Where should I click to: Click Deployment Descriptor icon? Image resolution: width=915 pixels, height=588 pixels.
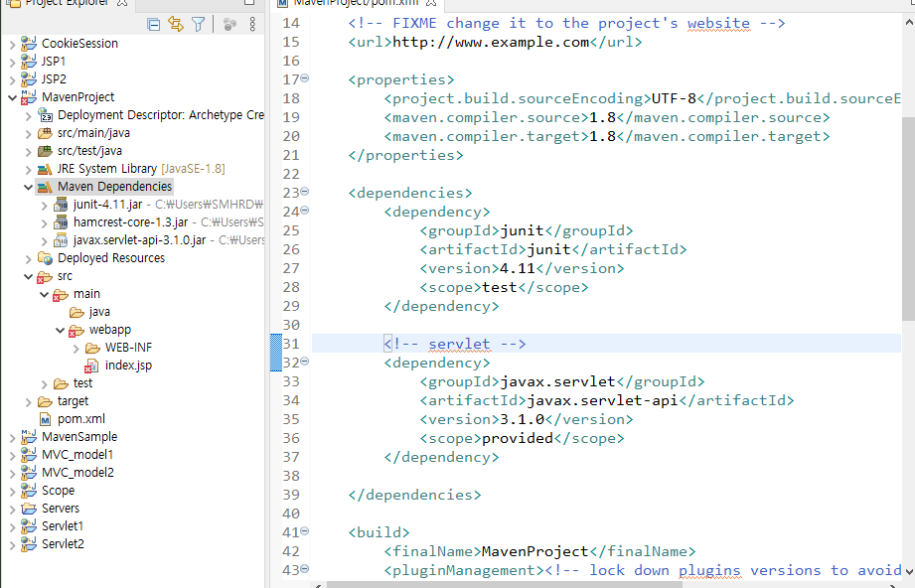pos(45,115)
